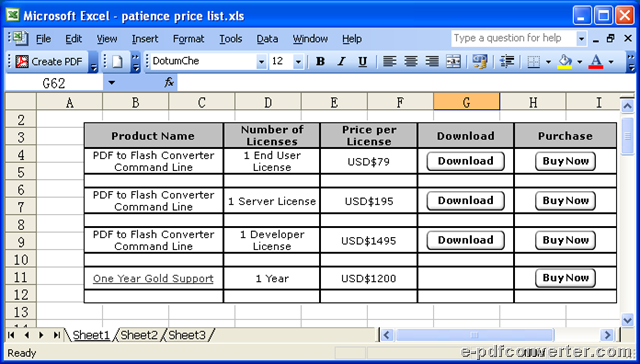
Task: Apply red Font Color
Action: pyautogui.click(x=596, y=62)
